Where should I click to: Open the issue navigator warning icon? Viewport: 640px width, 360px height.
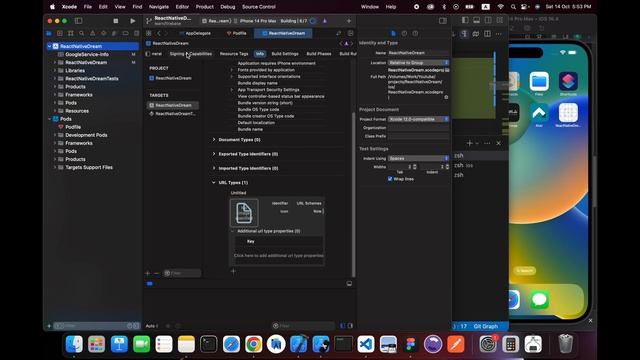[93, 33]
